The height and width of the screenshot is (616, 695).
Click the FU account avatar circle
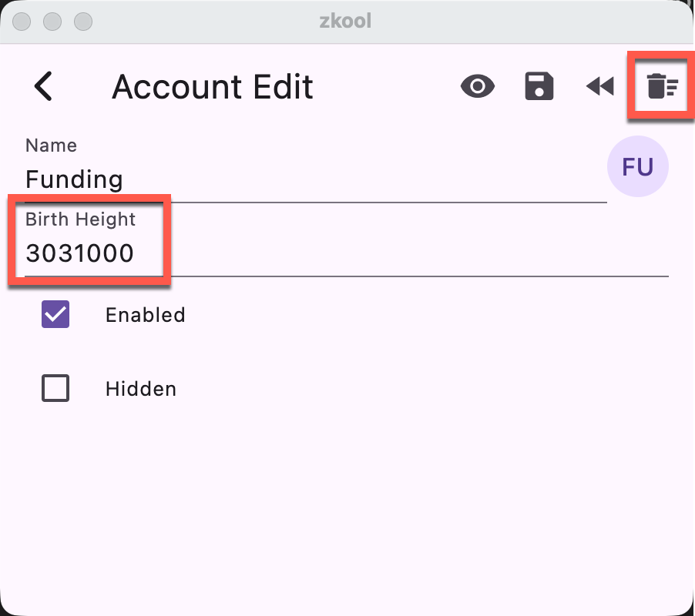coord(638,166)
